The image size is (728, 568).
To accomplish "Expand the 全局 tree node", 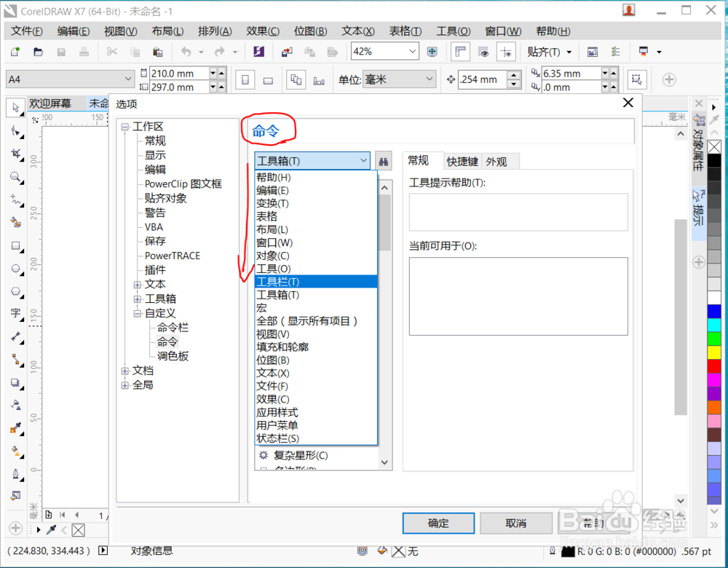I will click(x=124, y=385).
